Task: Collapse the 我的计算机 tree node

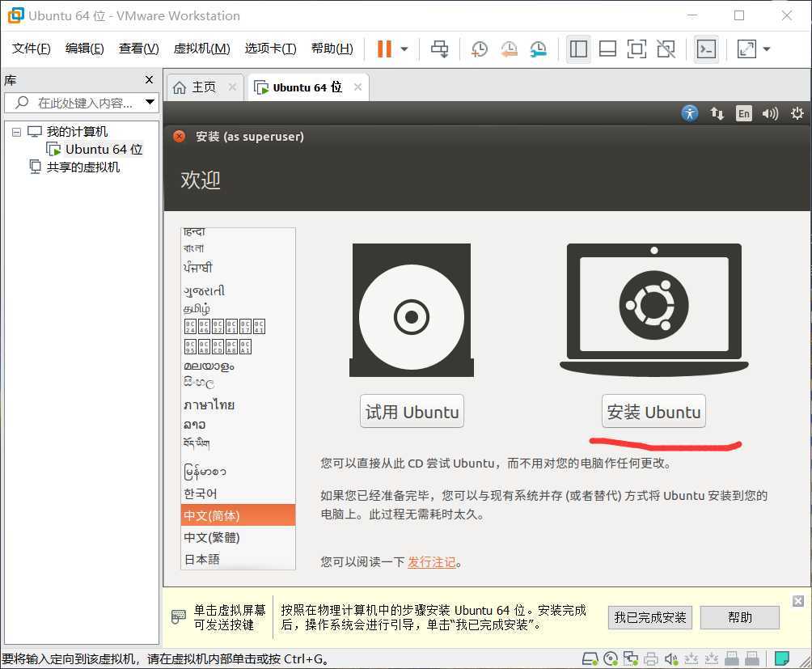Action: [16, 132]
